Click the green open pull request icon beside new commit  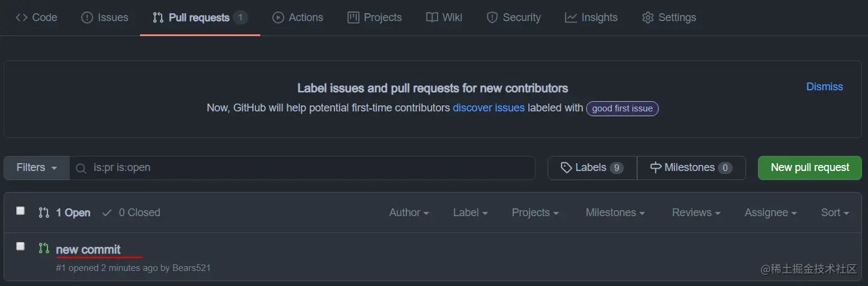[x=43, y=248]
